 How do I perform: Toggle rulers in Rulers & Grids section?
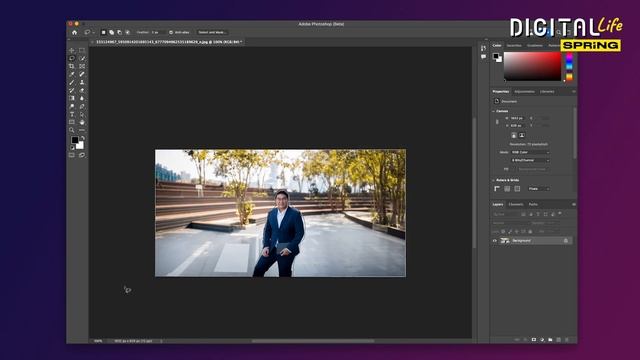[x=497, y=189]
